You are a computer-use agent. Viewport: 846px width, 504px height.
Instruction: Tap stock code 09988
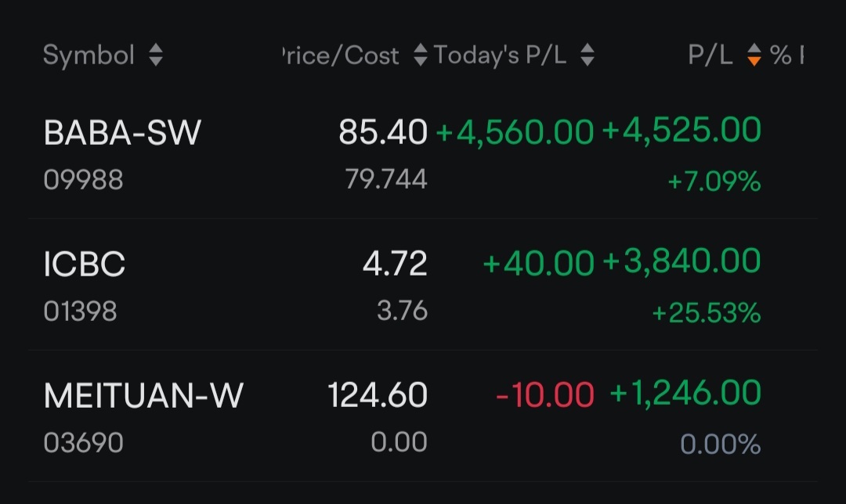point(83,179)
